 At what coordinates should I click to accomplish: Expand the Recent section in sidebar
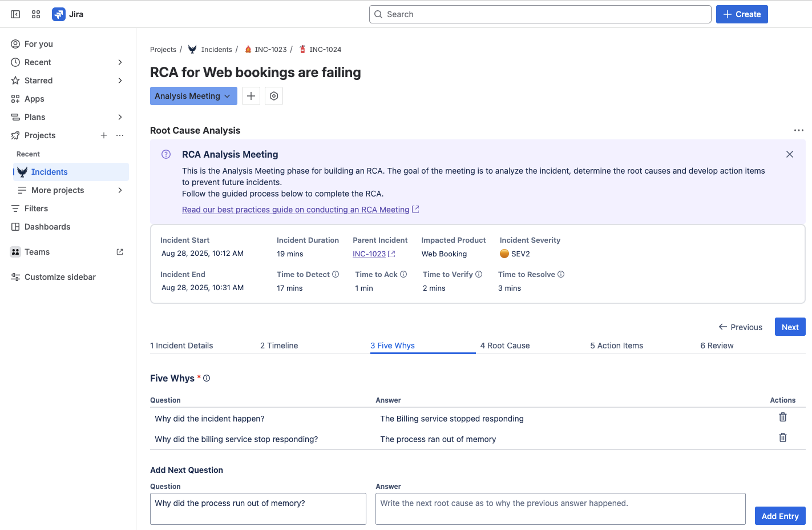point(120,62)
